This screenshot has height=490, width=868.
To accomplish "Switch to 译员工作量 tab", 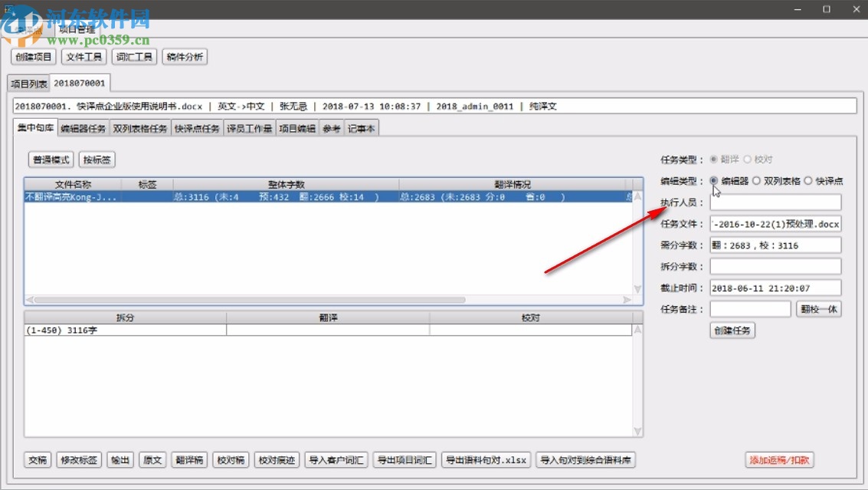I will pyautogui.click(x=249, y=128).
